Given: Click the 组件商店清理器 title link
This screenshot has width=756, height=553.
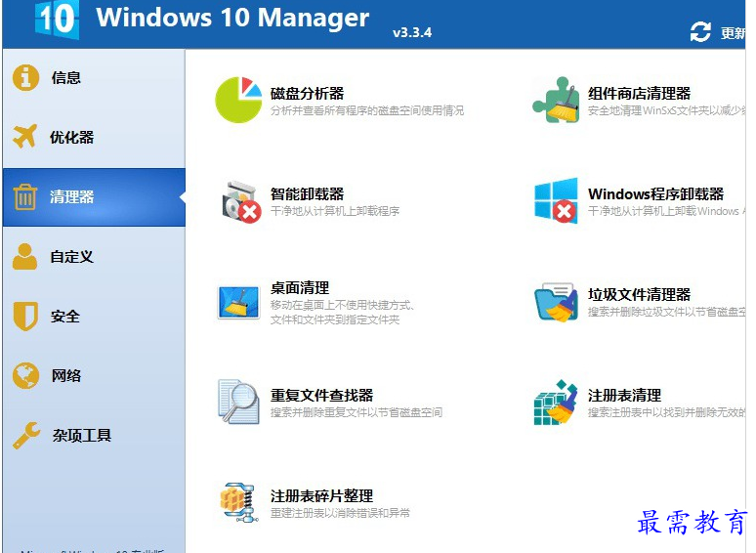Looking at the screenshot, I should pos(640,93).
